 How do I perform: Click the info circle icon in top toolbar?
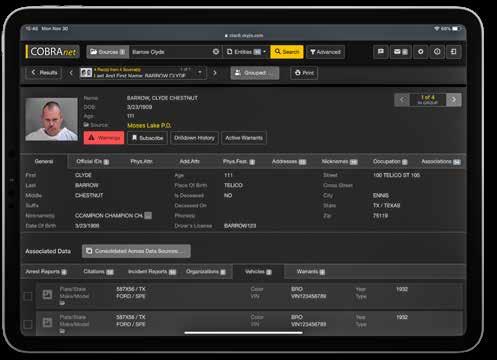point(437,52)
